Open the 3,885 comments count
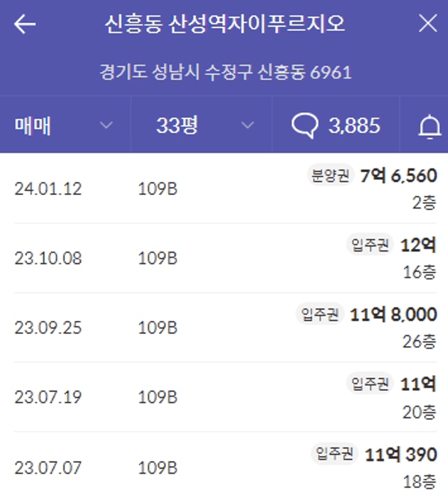 pyautogui.click(x=354, y=126)
